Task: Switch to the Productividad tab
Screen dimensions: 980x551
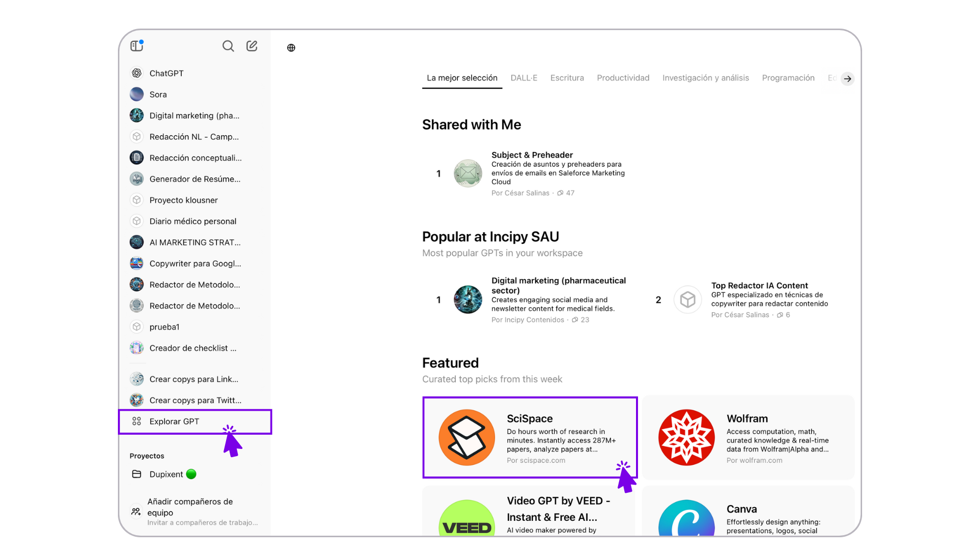Action: pos(623,78)
